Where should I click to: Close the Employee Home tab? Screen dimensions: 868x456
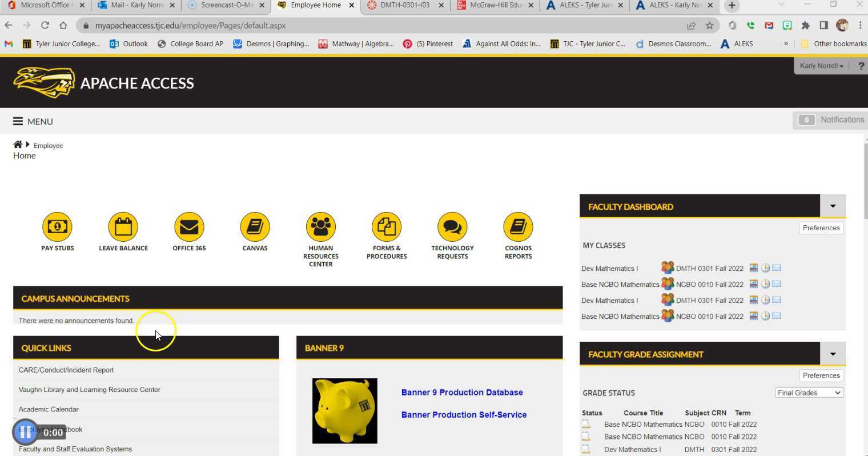click(352, 5)
